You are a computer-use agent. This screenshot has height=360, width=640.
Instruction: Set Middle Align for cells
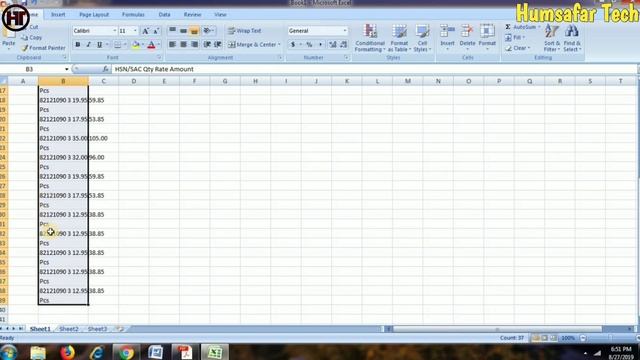point(183,31)
